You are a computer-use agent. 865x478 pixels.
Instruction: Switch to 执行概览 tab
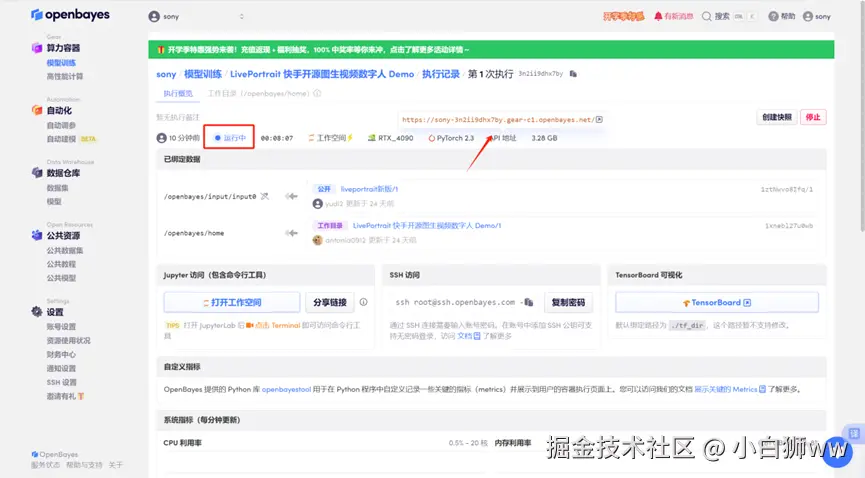[x=178, y=93]
